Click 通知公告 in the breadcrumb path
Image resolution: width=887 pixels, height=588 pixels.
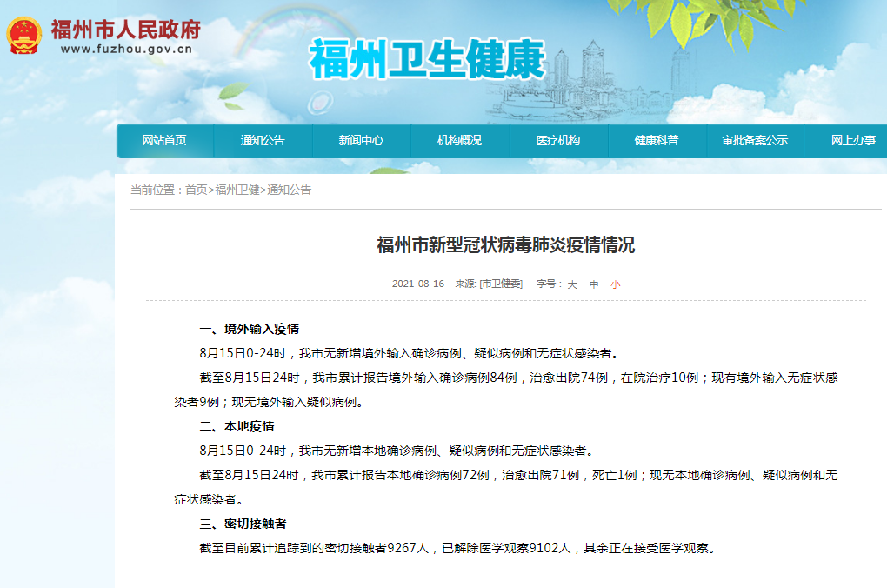(289, 190)
